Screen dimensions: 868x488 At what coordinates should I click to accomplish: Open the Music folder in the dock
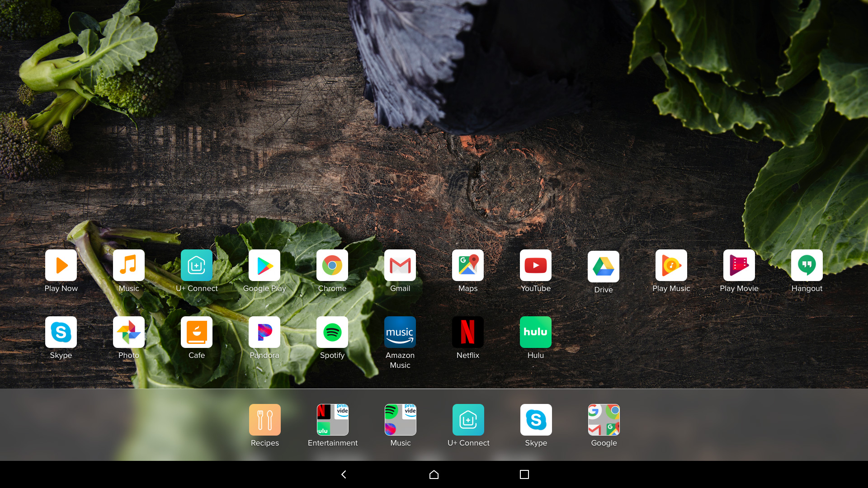pyautogui.click(x=401, y=420)
